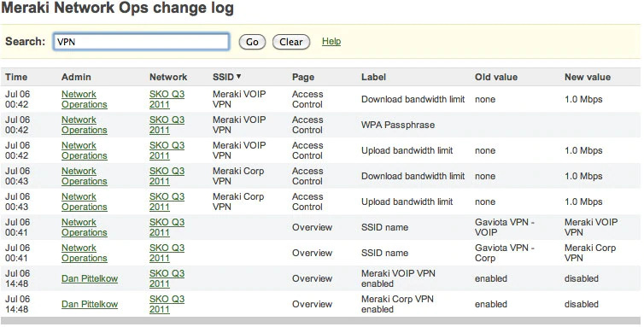Sort by the Label column header
The image size is (644, 327).
click(373, 77)
